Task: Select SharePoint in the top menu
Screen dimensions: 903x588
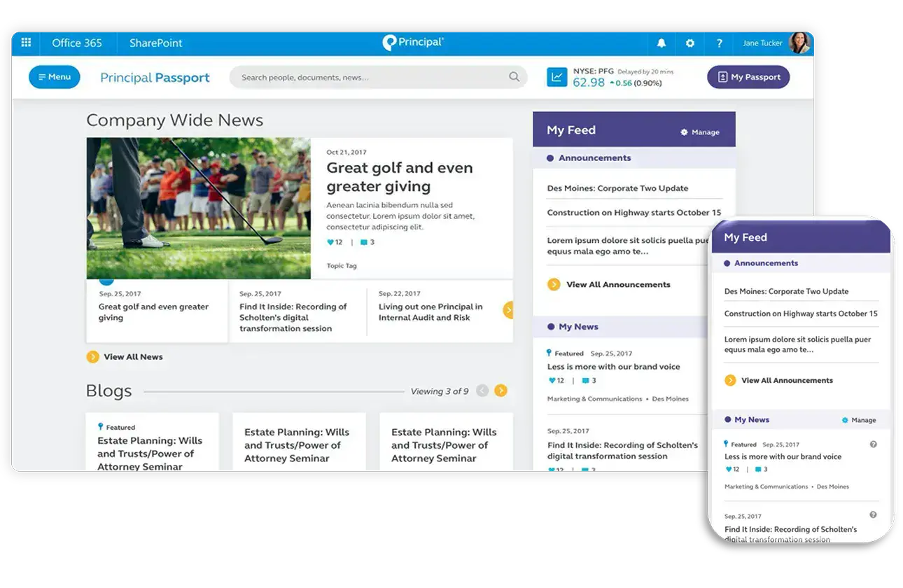Action: pos(155,43)
